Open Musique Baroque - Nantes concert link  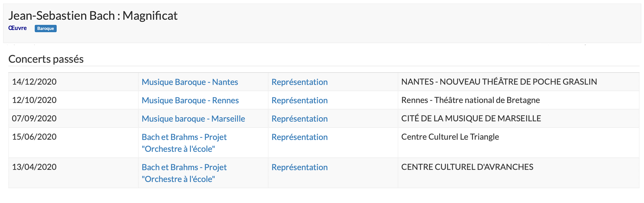pyautogui.click(x=190, y=82)
